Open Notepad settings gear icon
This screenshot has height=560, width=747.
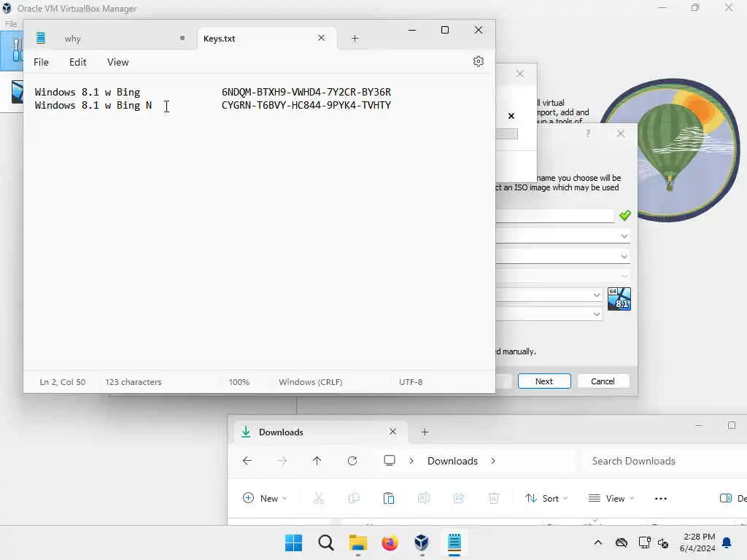coord(479,61)
